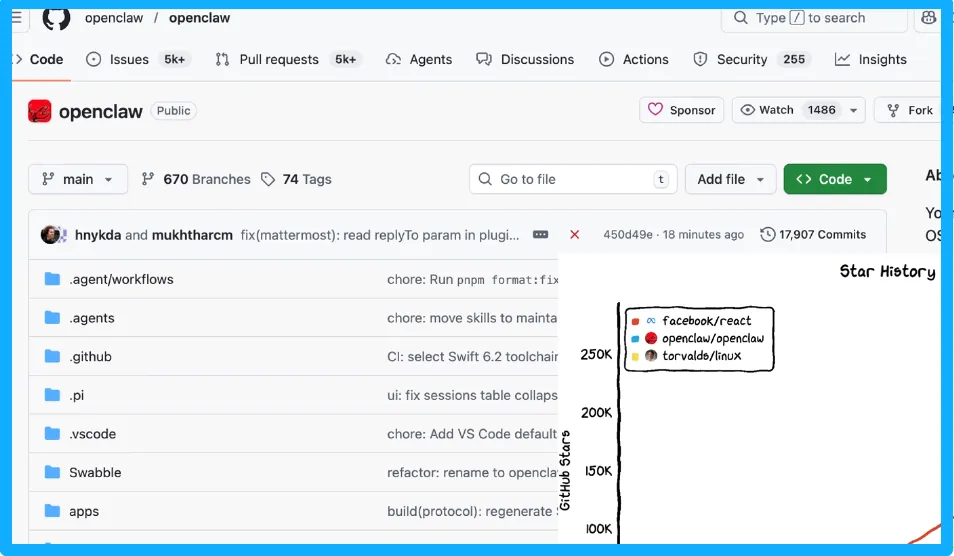The height and width of the screenshot is (556, 954).
Task: Open the green Code dropdown button
Action: click(x=835, y=179)
